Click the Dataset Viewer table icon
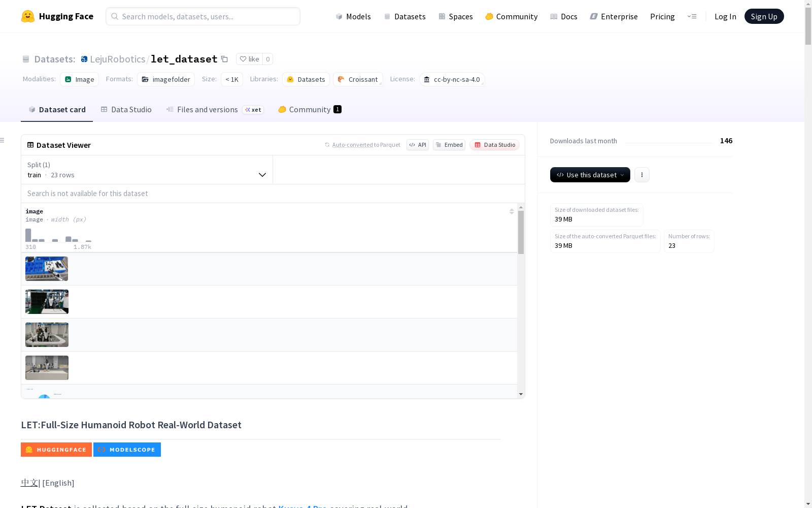812x508 pixels. pyautogui.click(x=30, y=145)
